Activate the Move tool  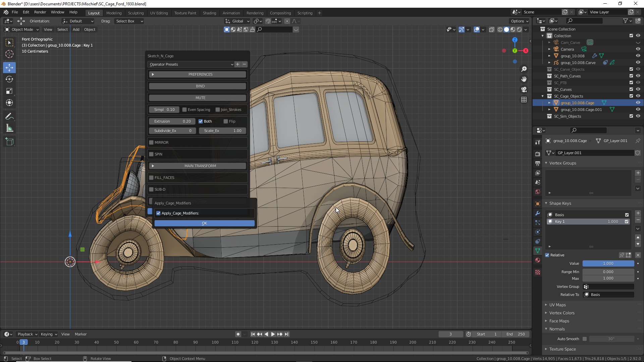point(9,67)
